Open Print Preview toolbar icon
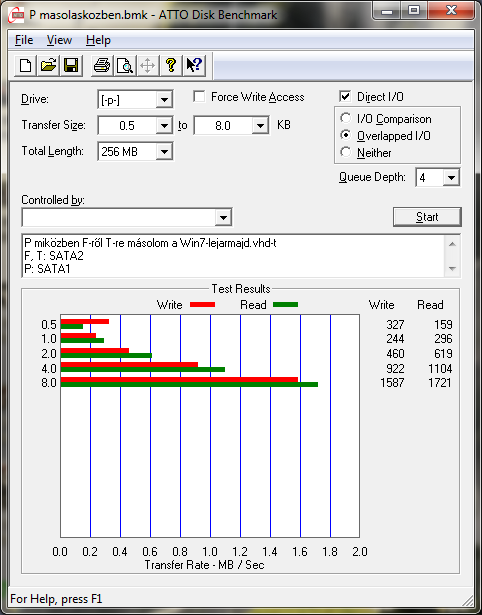This screenshot has width=482, height=615. coord(124,65)
